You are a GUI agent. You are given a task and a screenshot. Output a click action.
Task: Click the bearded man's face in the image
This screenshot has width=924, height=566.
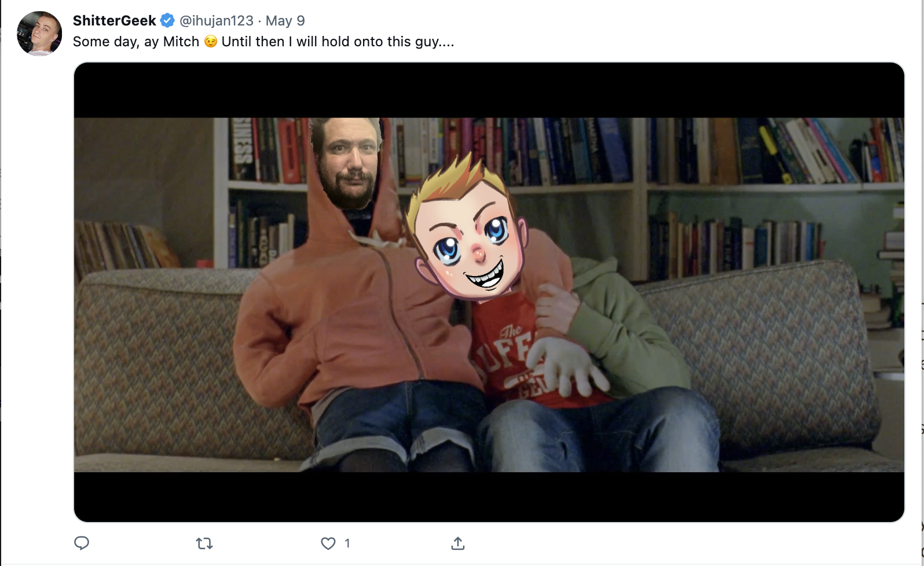(346, 163)
